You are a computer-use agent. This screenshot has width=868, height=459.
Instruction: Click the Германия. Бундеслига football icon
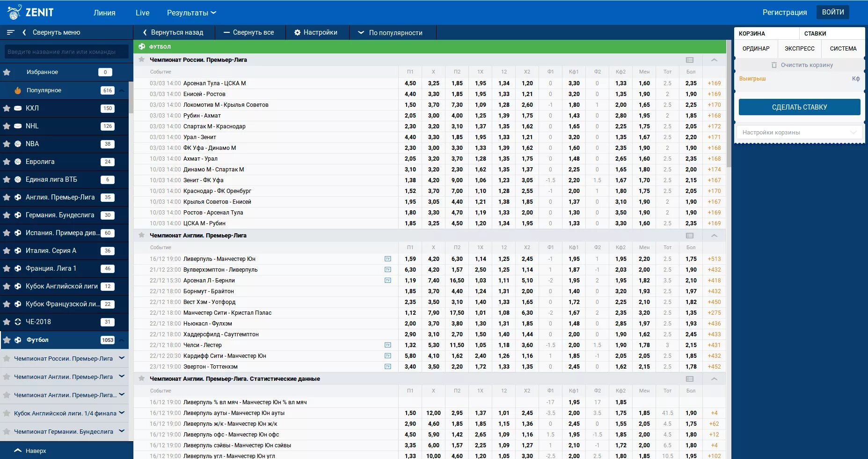point(18,215)
